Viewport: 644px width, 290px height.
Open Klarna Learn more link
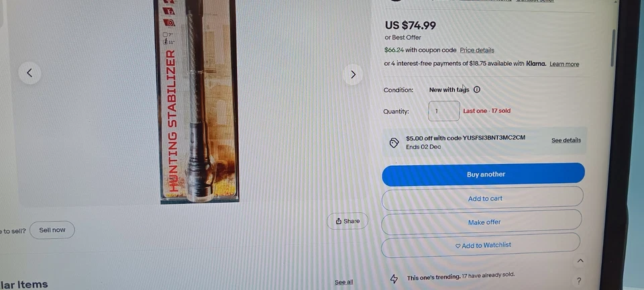(564, 64)
